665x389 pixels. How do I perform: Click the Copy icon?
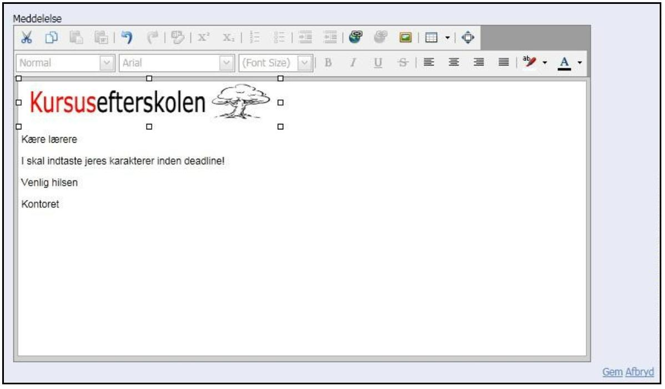coord(51,38)
